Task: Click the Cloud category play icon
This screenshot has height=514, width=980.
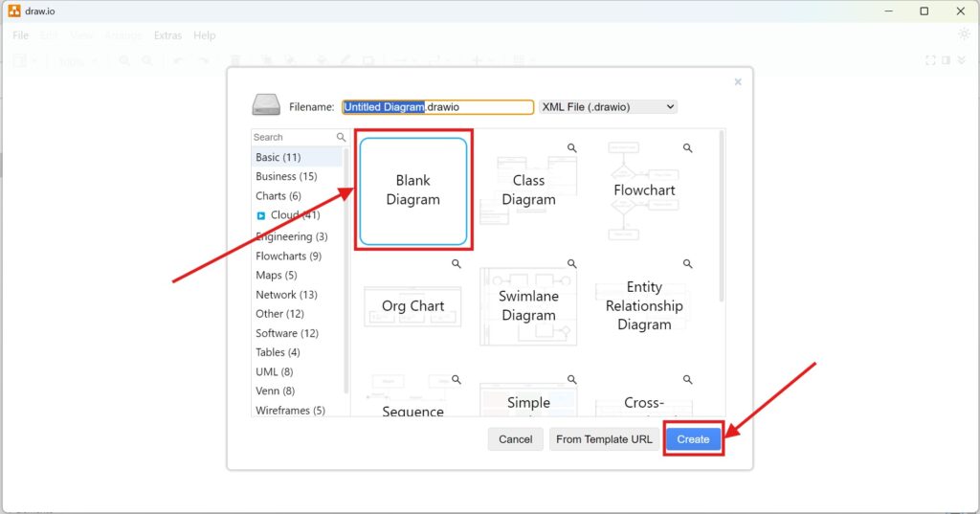Action: click(x=260, y=215)
